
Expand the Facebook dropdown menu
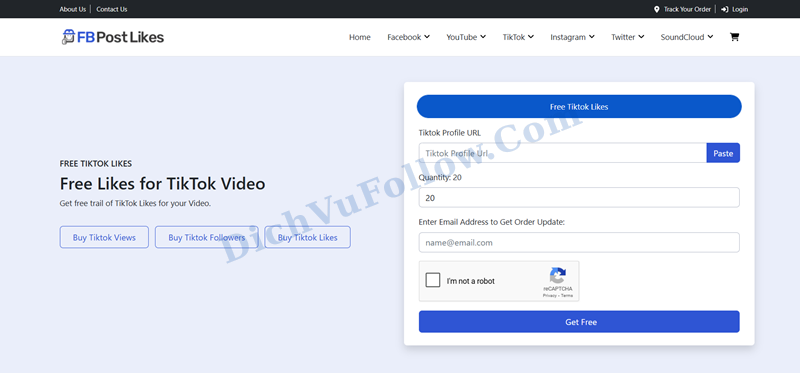tap(408, 37)
